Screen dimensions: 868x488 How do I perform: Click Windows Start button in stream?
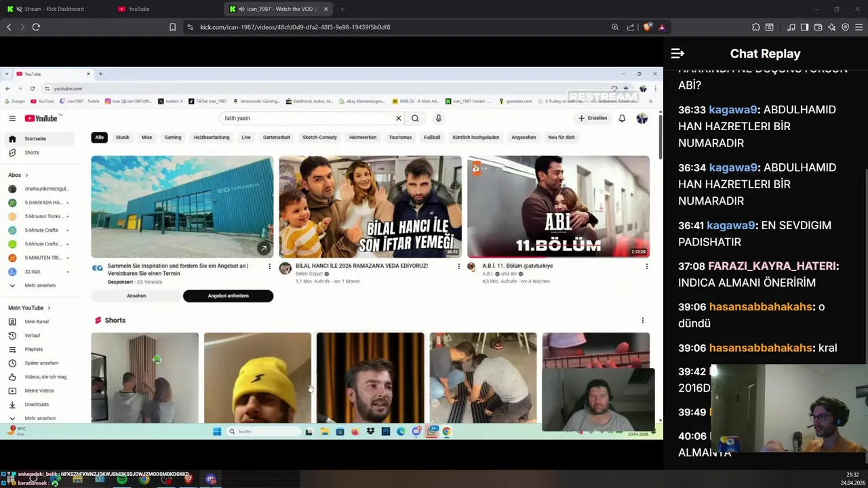(217, 431)
